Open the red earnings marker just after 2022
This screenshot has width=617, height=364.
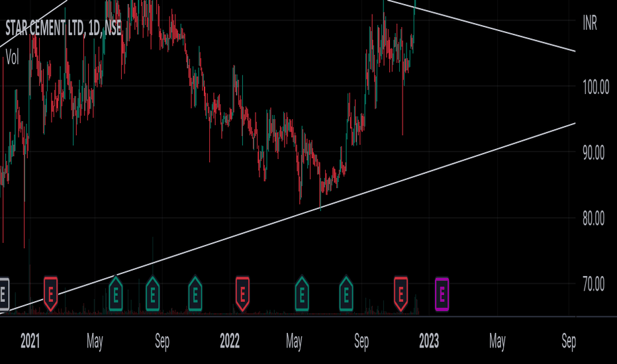pyautogui.click(x=242, y=294)
